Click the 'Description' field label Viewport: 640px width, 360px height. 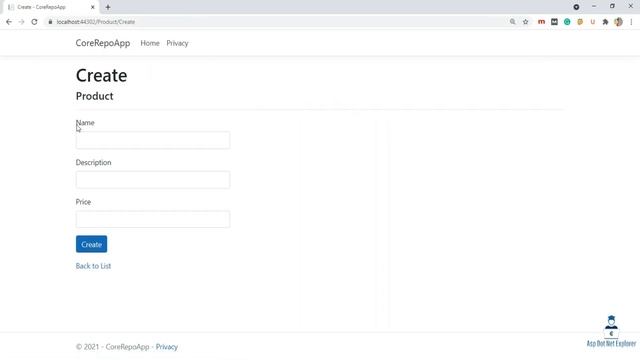click(93, 162)
